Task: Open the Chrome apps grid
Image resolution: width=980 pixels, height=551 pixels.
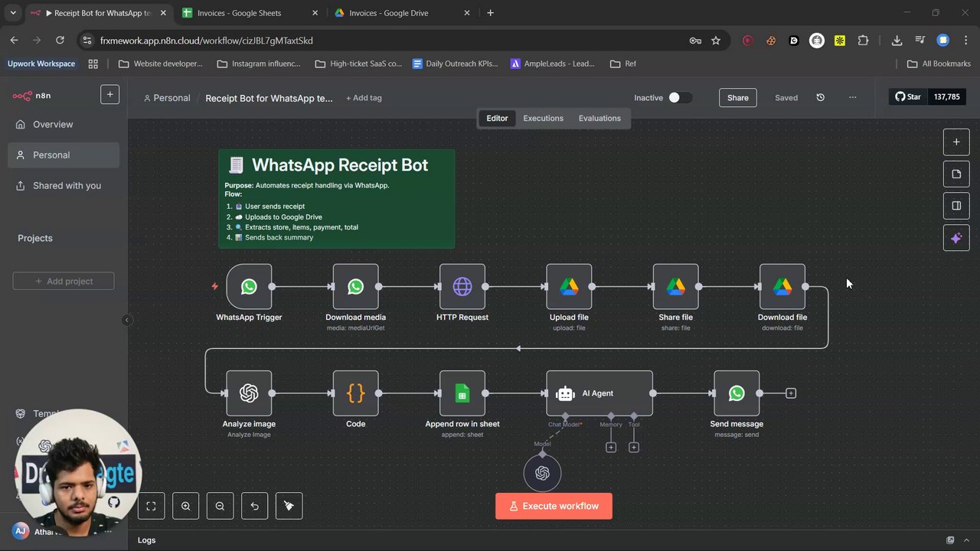Action: (93, 64)
